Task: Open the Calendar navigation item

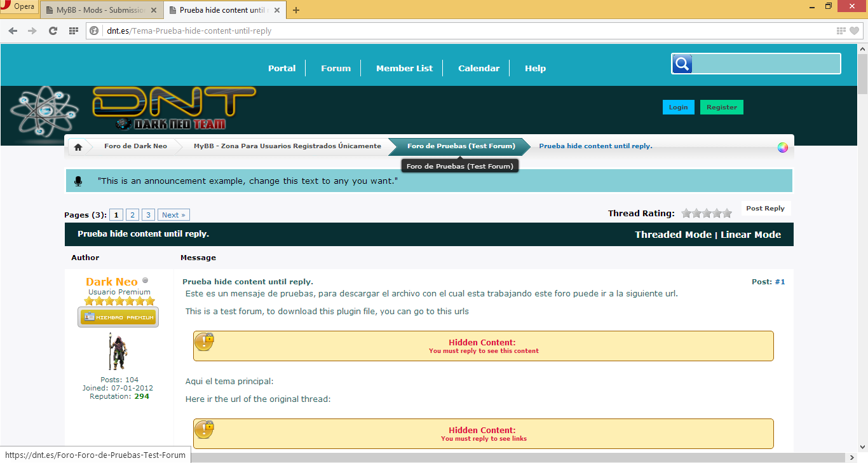Action: tap(478, 68)
